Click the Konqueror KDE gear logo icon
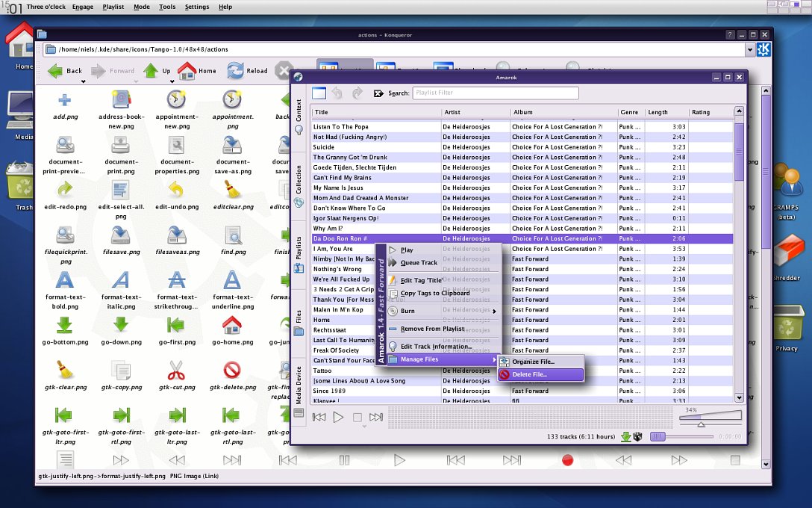The width and height of the screenshot is (812, 508). [x=763, y=49]
